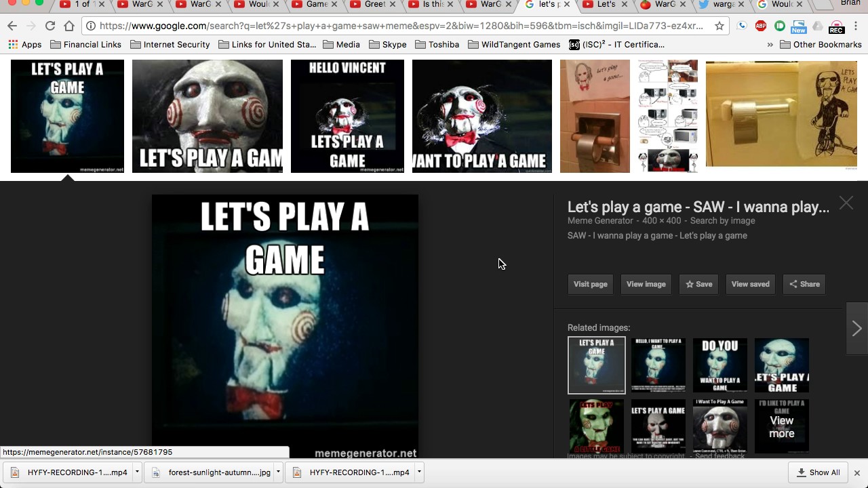Open the Toshiba bookmarks folder
Viewport: 868px width, 488px height.
(x=437, y=45)
